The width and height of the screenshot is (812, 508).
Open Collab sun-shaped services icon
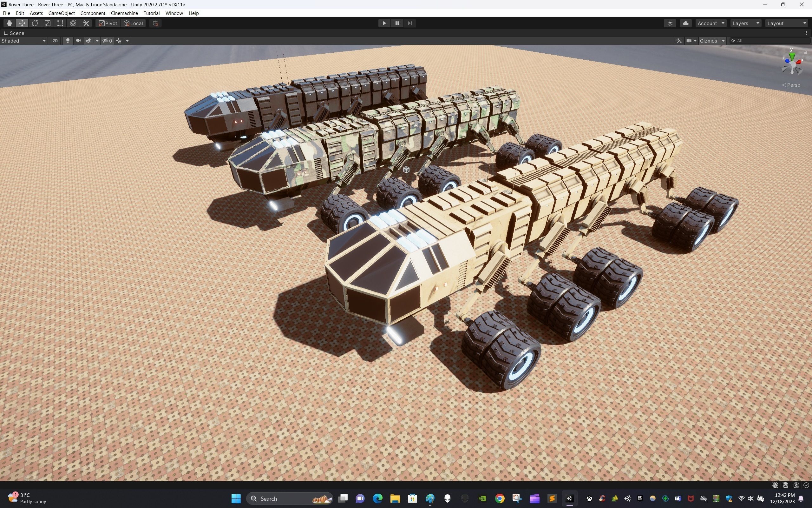click(x=670, y=23)
